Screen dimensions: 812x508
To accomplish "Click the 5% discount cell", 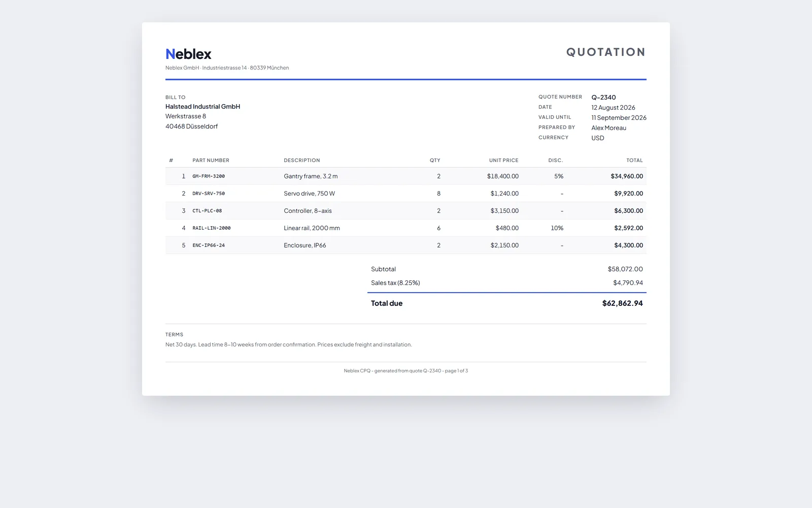I will 559,176.
